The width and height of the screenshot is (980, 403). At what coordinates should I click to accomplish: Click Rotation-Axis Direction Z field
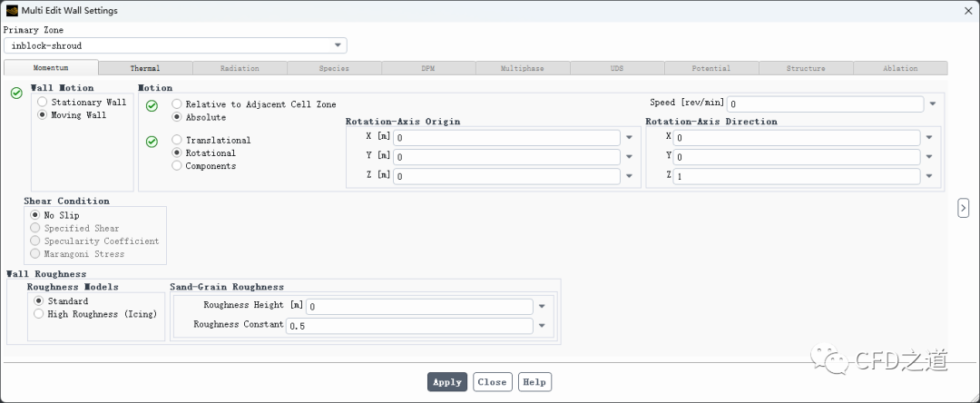[x=797, y=176]
